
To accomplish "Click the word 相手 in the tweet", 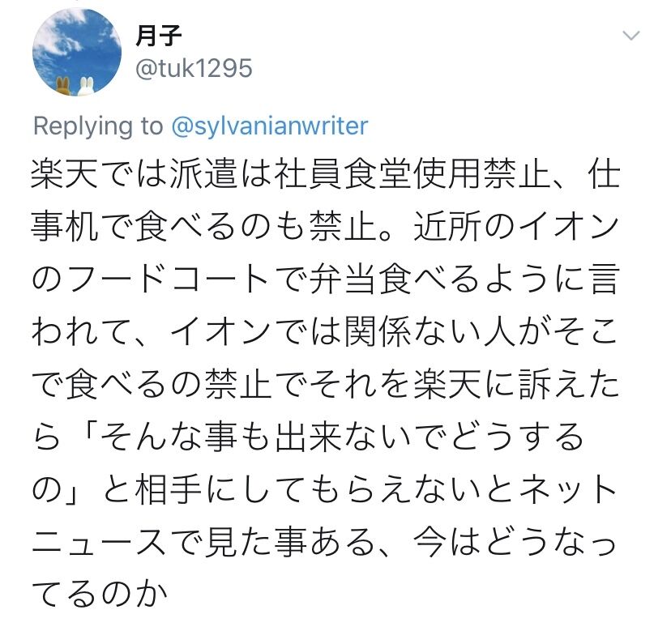I will click(169, 489).
